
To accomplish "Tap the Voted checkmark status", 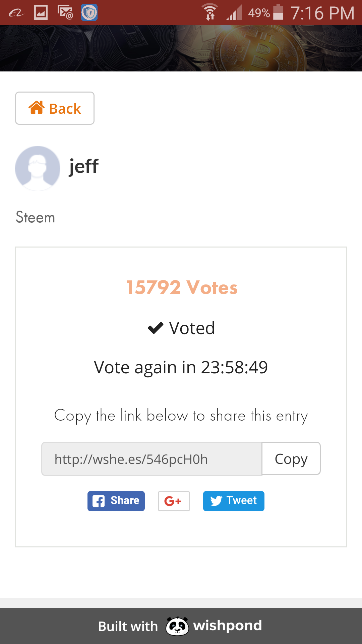I will (181, 328).
